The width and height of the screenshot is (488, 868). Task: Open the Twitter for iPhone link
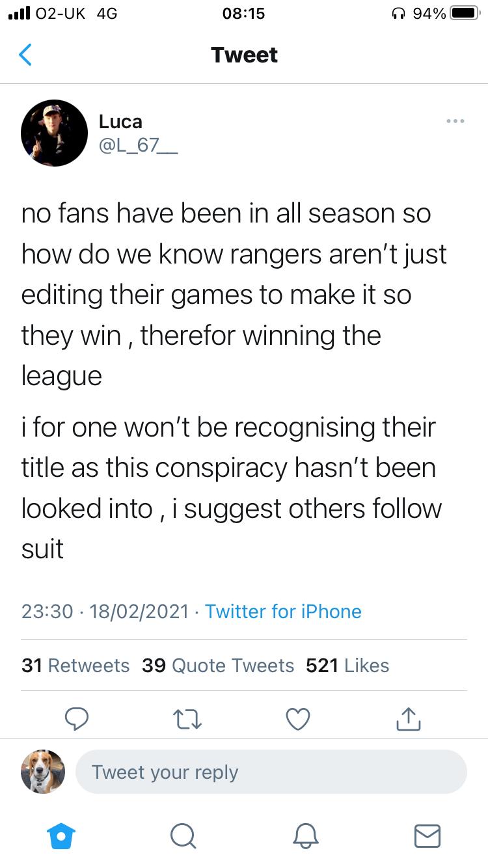[x=283, y=611]
